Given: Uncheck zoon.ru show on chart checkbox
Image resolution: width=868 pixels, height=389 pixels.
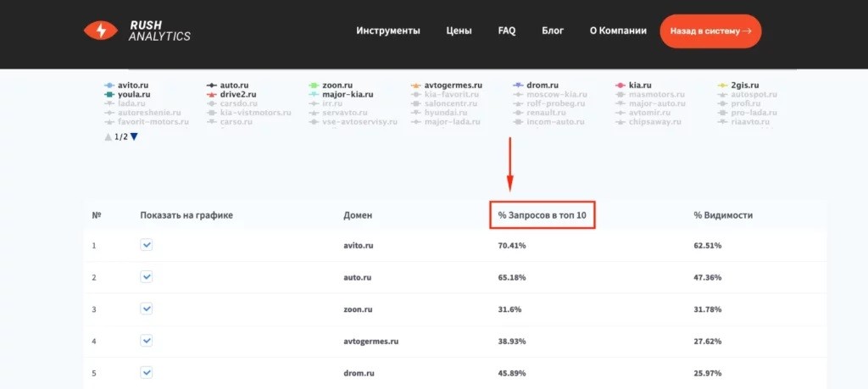Looking at the screenshot, I should [146, 308].
